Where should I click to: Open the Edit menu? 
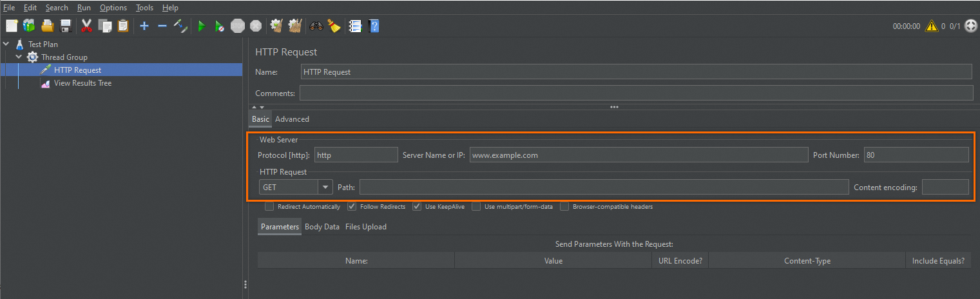[30, 8]
